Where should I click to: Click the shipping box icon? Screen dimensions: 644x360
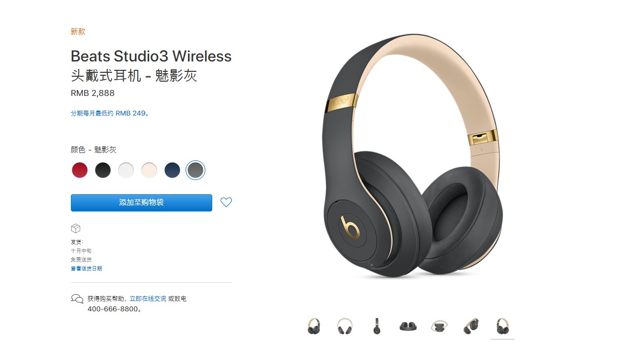pos(75,229)
